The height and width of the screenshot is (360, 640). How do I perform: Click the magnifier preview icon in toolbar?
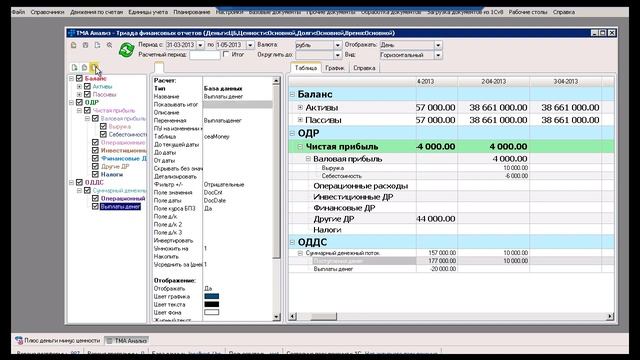point(109,45)
